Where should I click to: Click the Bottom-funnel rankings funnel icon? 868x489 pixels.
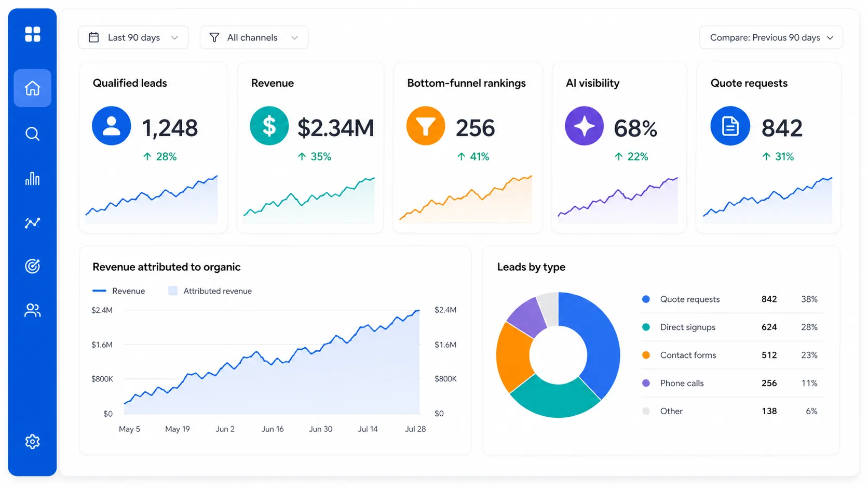(426, 126)
